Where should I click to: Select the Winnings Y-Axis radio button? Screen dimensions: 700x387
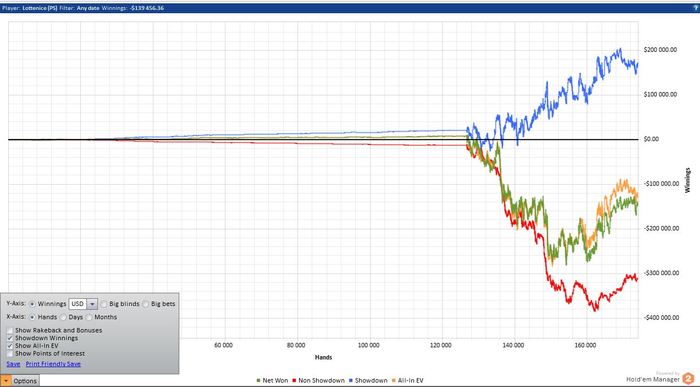(x=33, y=304)
